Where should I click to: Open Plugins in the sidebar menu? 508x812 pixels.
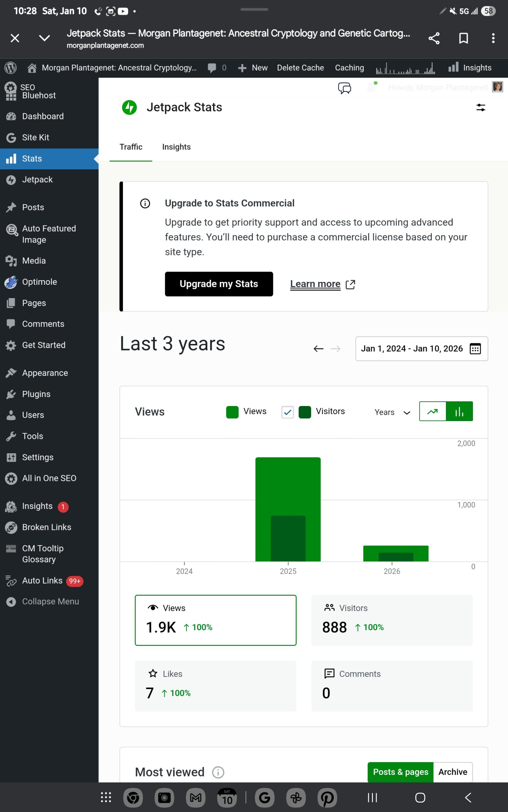point(36,394)
